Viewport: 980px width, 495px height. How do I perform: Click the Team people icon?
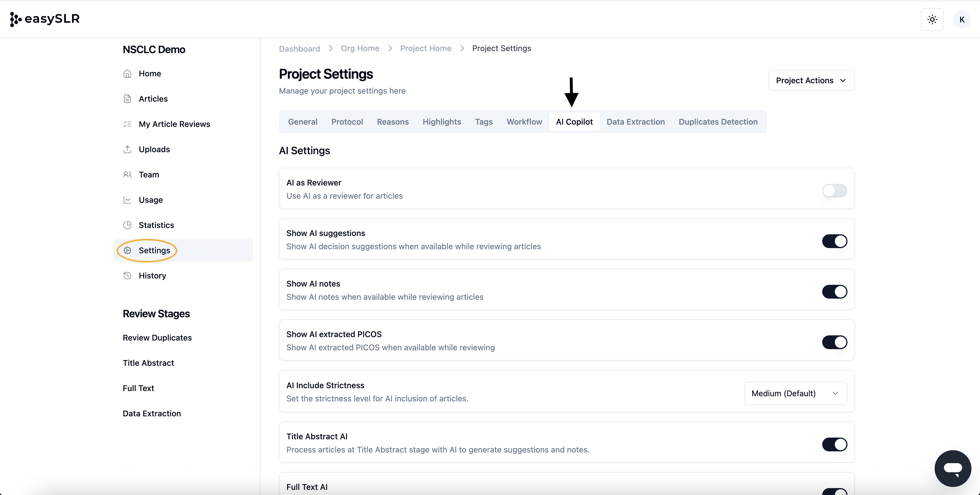[x=127, y=174]
